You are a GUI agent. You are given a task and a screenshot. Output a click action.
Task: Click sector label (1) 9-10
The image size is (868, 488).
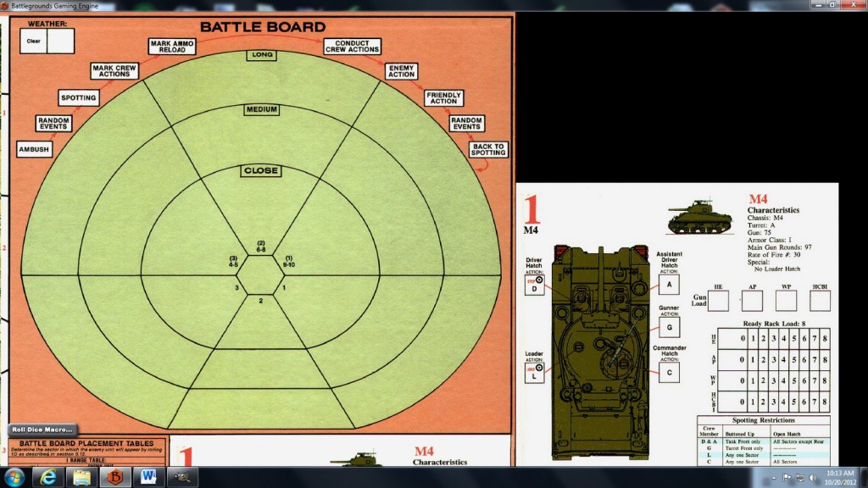point(289,262)
